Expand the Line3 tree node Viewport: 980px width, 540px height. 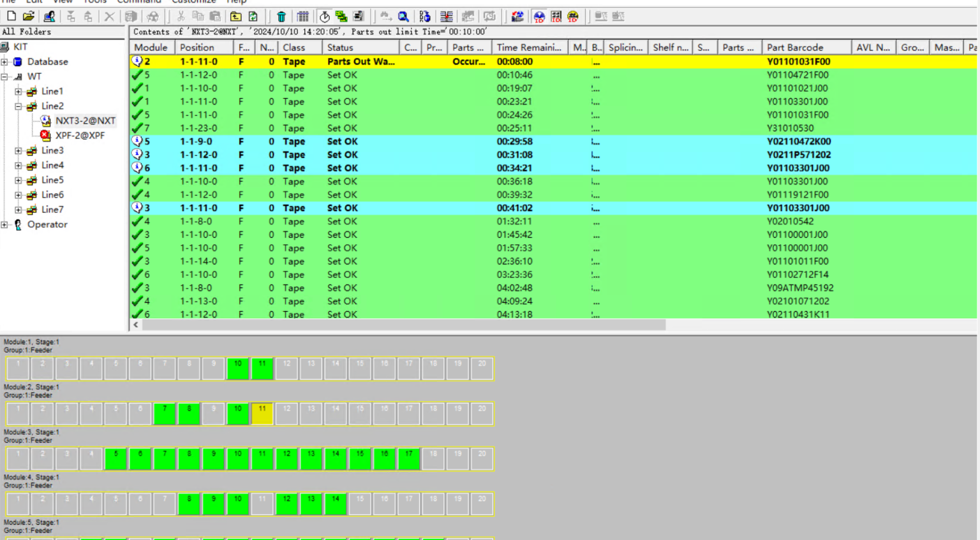(x=19, y=150)
